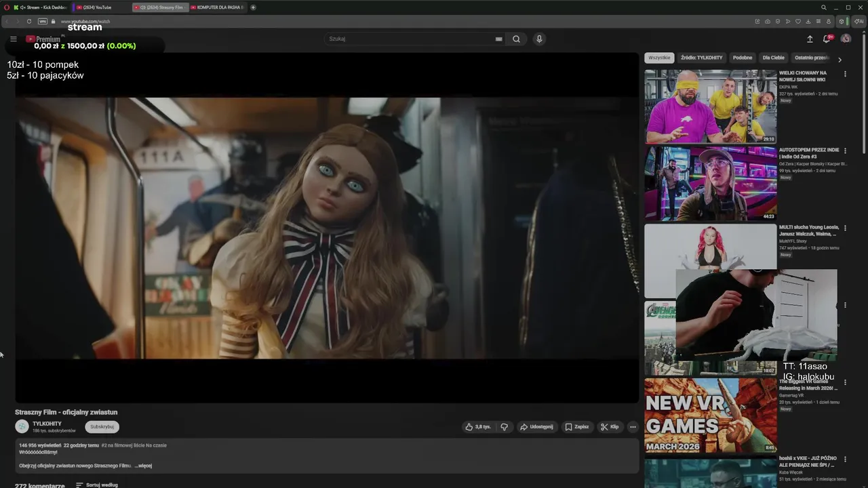Screen dimensions: 868x488
Task: Click the Udostępnij share button
Action: pos(536,427)
